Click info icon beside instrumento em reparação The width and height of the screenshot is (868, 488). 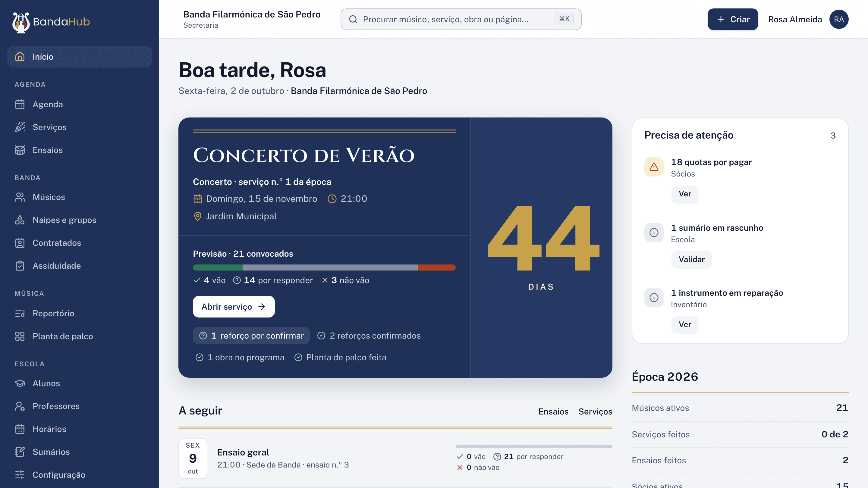654,298
